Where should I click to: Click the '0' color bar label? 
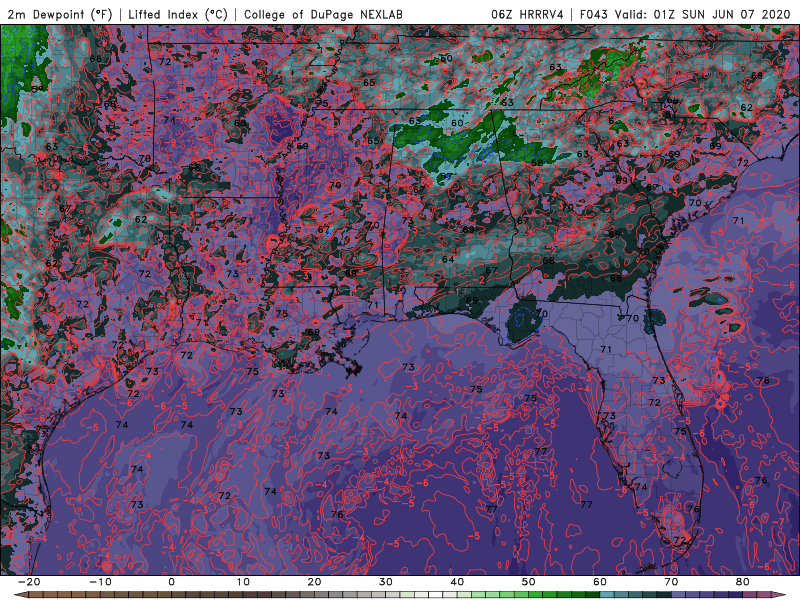[171, 582]
